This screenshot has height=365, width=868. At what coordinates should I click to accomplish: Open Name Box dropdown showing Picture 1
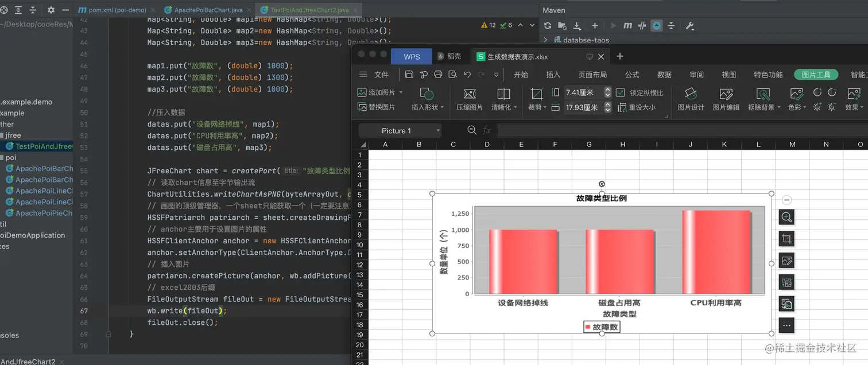coord(437,131)
